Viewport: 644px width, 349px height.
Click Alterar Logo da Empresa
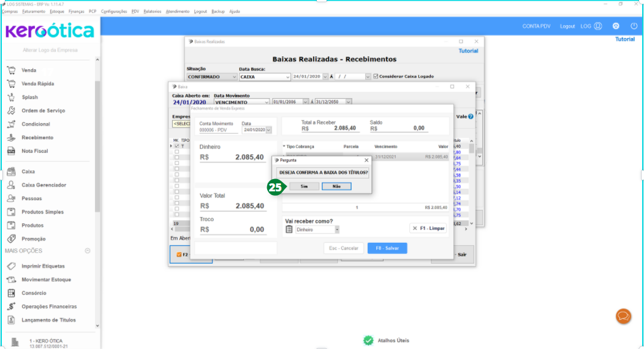point(50,50)
